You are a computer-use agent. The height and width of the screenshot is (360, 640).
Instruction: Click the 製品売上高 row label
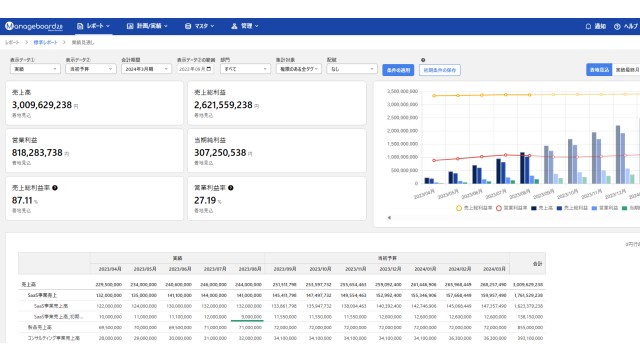40,327
